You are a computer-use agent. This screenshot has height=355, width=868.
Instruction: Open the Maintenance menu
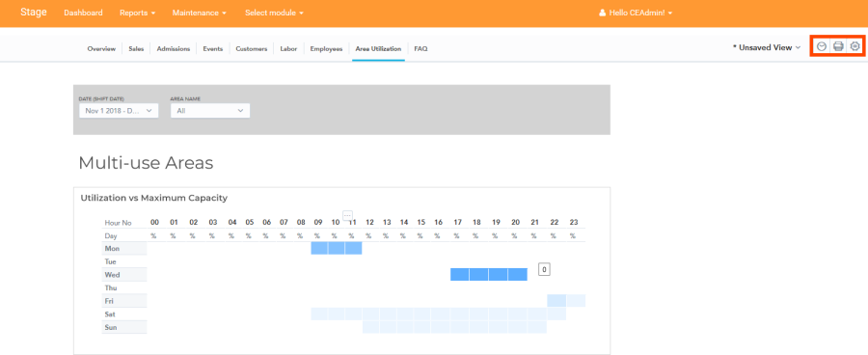(200, 13)
